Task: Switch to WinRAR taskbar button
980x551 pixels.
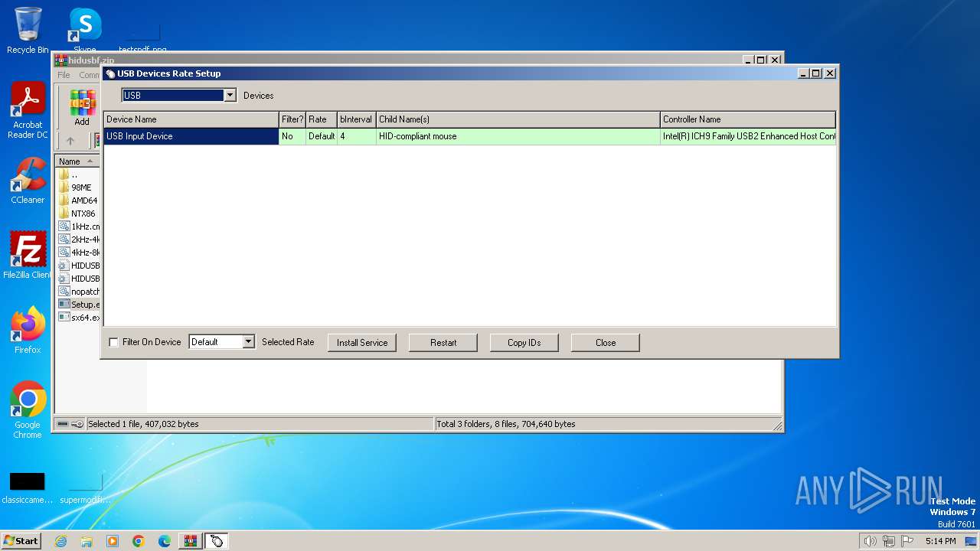Action: coord(191,541)
